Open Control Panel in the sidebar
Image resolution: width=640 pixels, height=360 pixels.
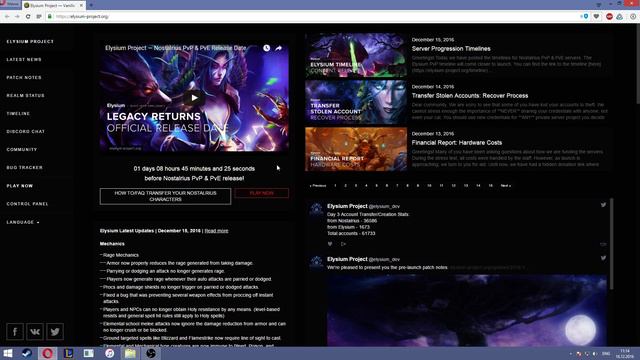click(27, 204)
